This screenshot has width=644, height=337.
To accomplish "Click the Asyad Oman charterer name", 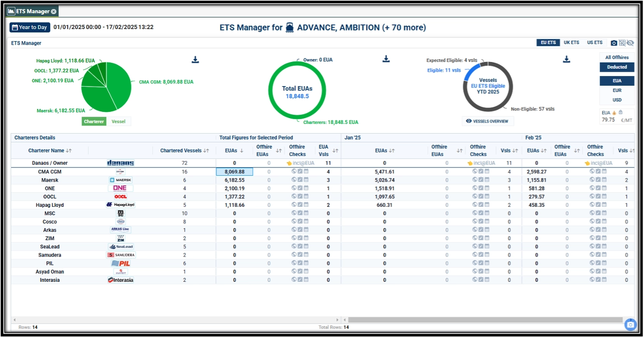I will click(x=50, y=272).
